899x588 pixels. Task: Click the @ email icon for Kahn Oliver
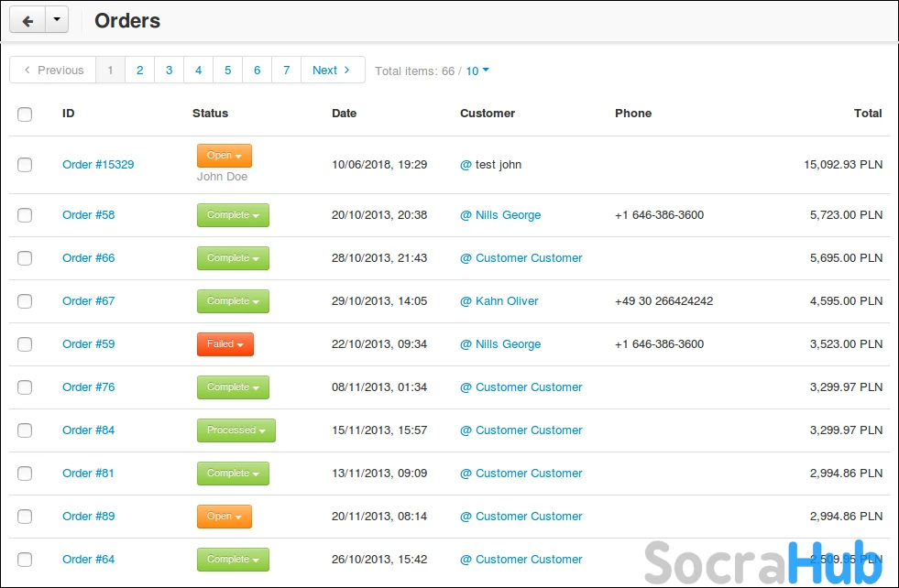[466, 301]
